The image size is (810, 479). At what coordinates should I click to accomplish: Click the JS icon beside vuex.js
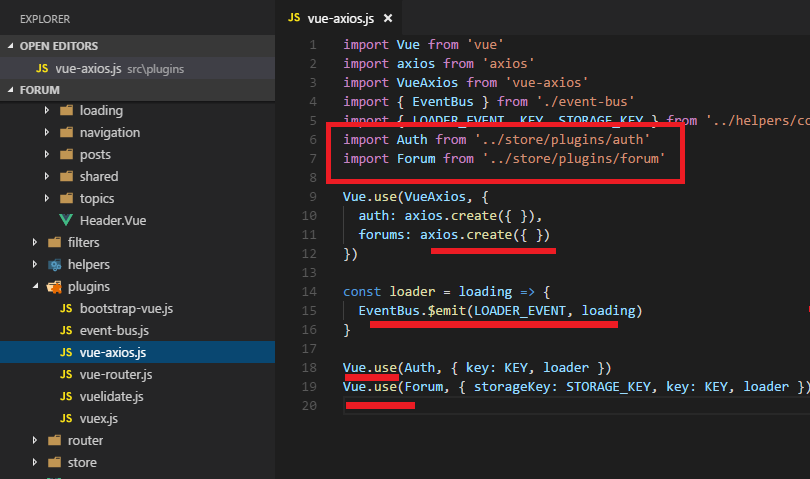point(66,418)
